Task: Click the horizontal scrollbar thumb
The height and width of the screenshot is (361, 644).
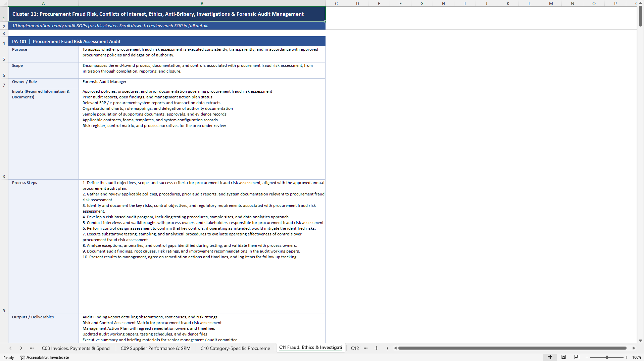Action: (x=512, y=348)
